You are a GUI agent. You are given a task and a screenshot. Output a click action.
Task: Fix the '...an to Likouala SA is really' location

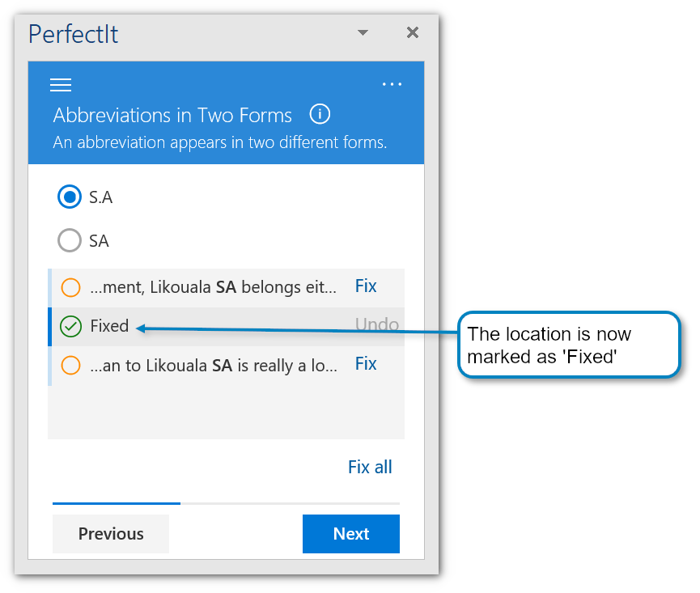pos(366,364)
